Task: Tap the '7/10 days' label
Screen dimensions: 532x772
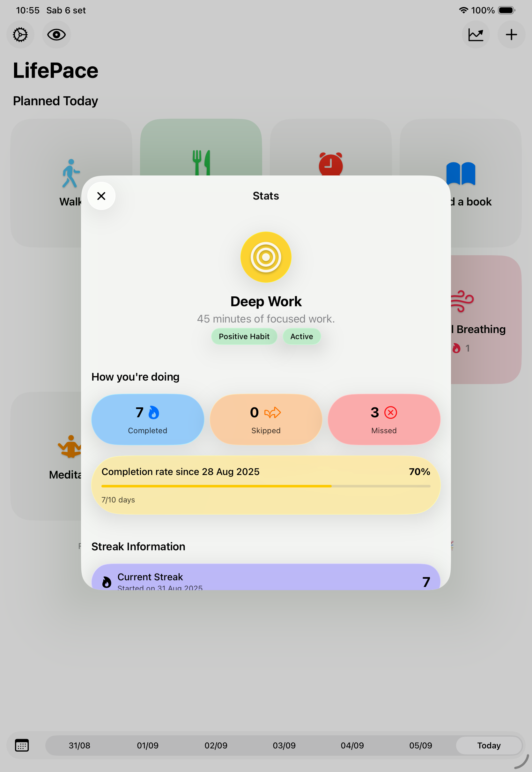Action: pyautogui.click(x=118, y=500)
